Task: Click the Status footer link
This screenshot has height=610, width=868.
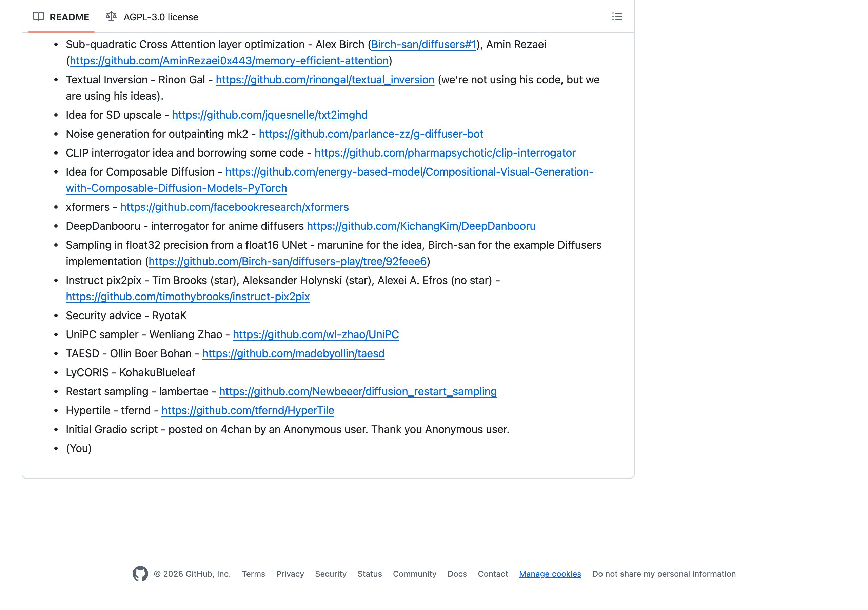Action: (369, 574)
